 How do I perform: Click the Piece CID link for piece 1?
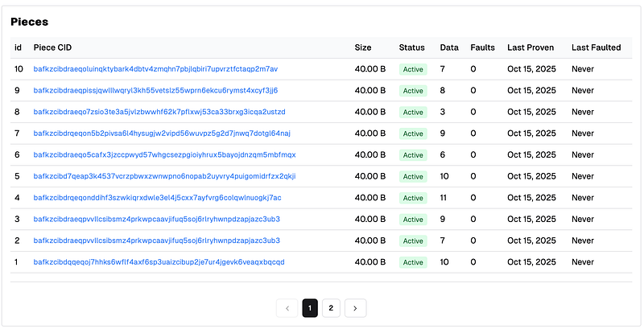pyautogui.click(x=159, y=262)
